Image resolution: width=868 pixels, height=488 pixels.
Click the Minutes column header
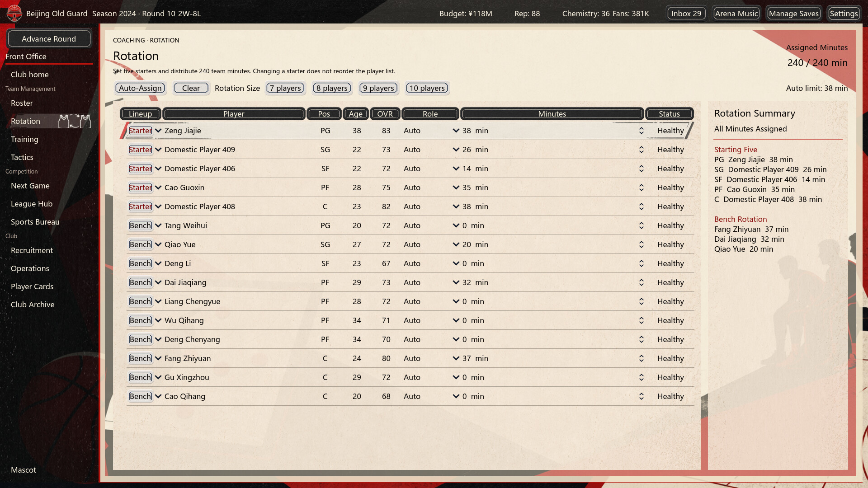[552, 114]
